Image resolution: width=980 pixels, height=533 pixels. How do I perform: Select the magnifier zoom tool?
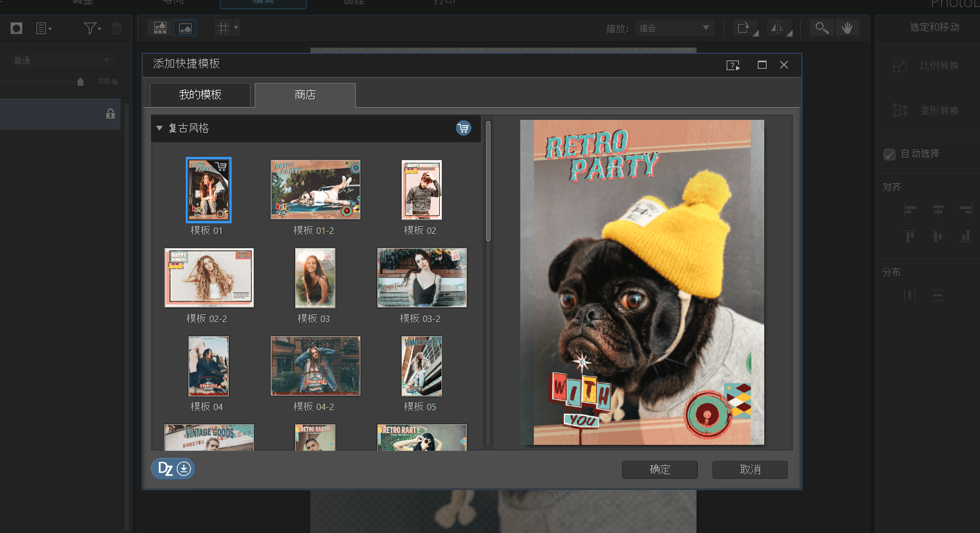[821, 28]
